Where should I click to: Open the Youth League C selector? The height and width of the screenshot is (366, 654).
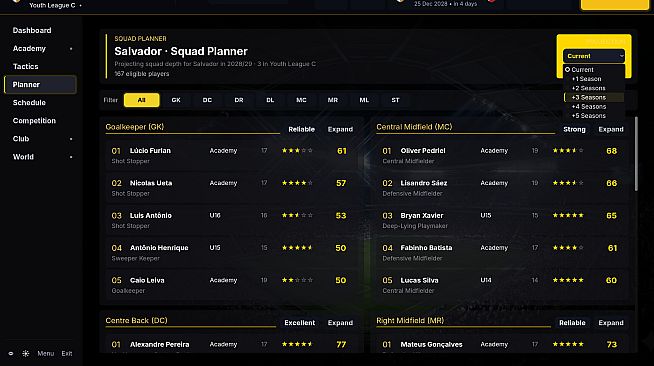tap(55, 5)
